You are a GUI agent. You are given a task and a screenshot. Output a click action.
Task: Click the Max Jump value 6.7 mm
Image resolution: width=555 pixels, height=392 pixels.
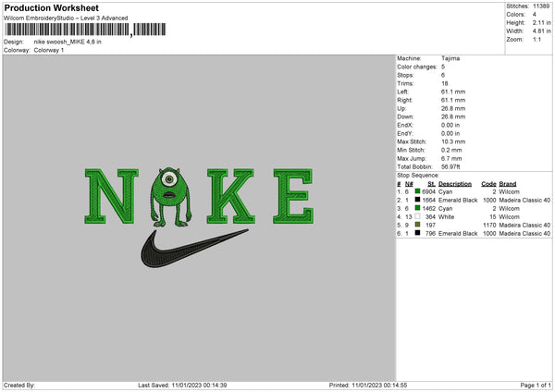[x=451, y=158]
